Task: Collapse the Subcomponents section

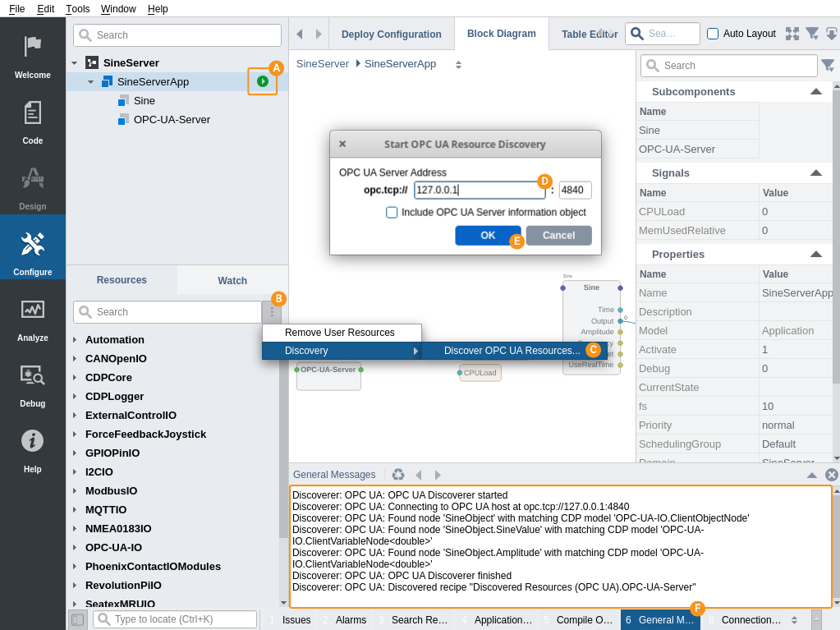Action: (815, 91)
